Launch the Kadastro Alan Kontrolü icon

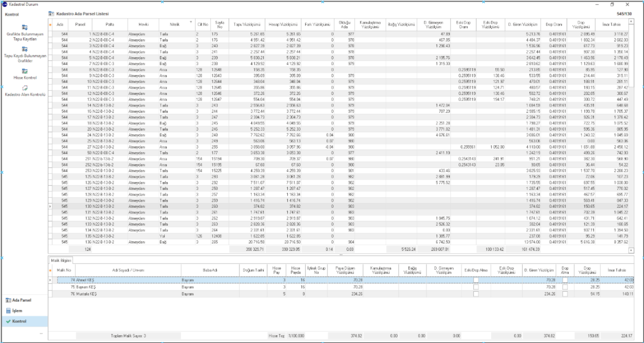point(25,88)
